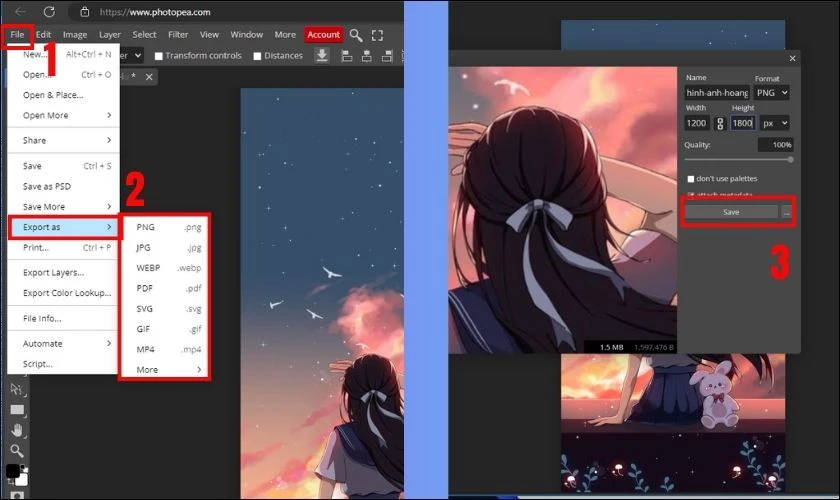This screenshot has width=840, height=500.
Task: Expand the Open More submenu
Action: pos(63,115)
